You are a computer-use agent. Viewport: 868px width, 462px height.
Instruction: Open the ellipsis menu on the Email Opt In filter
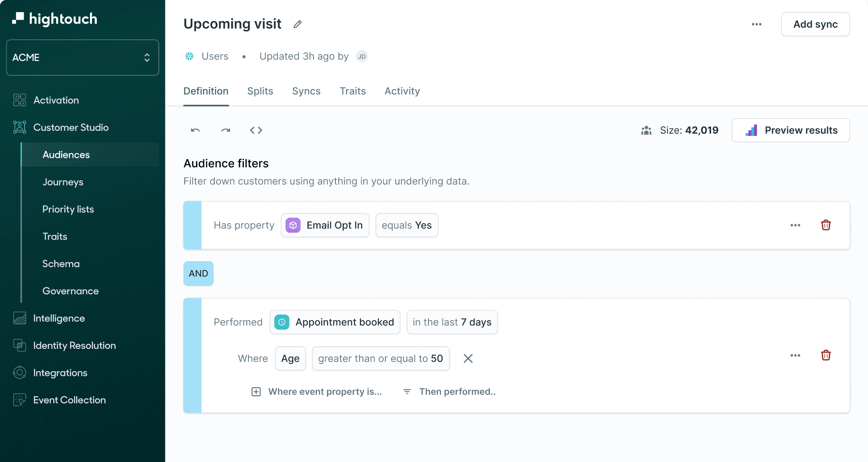point(795,225)
